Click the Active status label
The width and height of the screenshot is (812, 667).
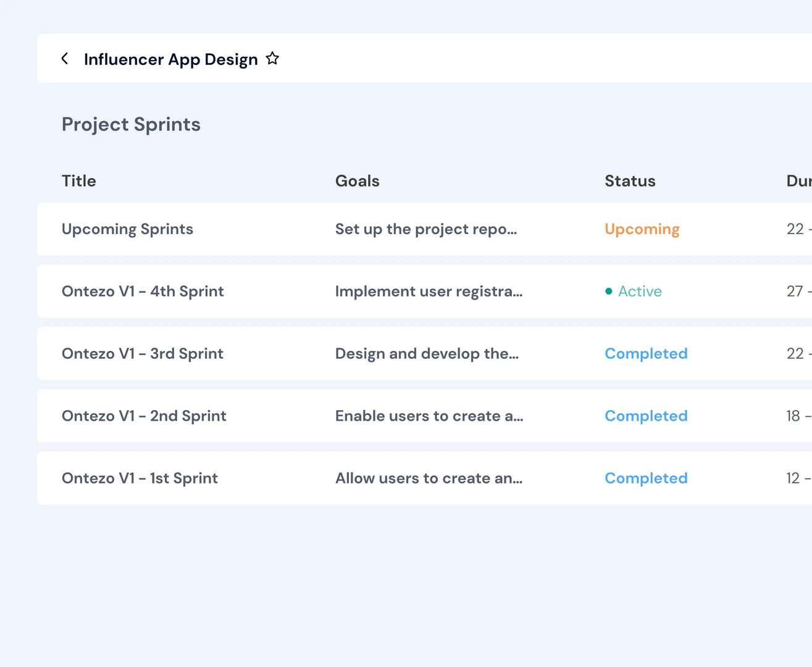[x=640, y=291]
